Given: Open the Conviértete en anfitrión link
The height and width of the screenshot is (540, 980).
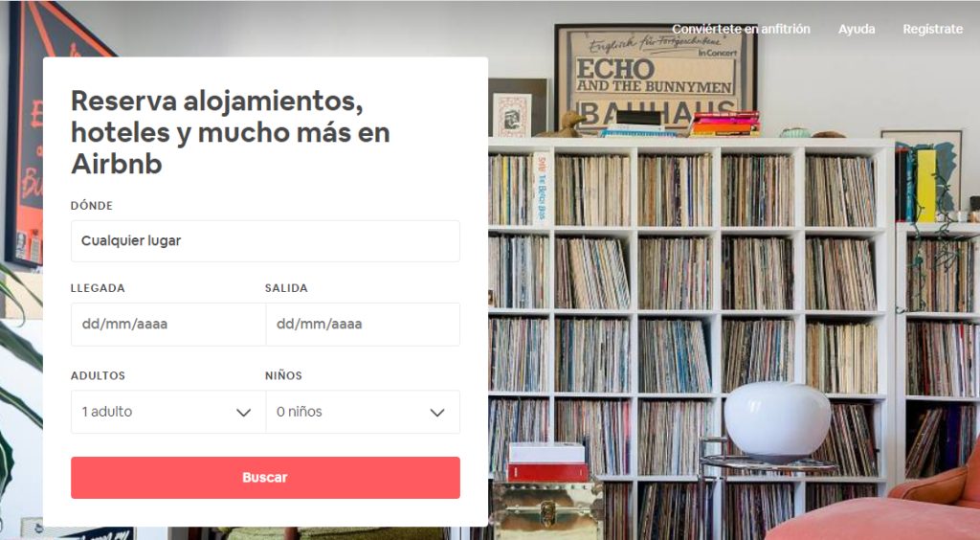Looking at the screenshot, I should [x=741, y=29].
